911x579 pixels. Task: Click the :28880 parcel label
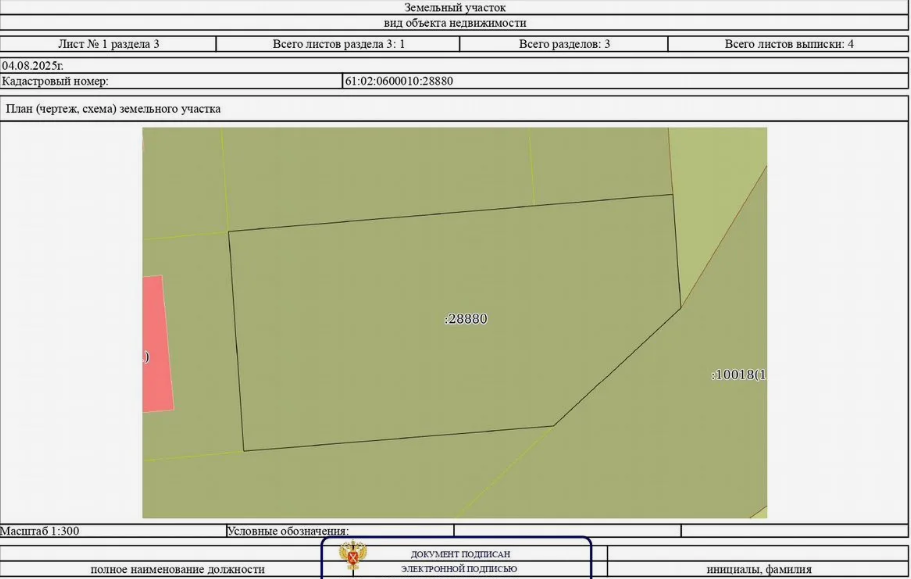point(466,319)
